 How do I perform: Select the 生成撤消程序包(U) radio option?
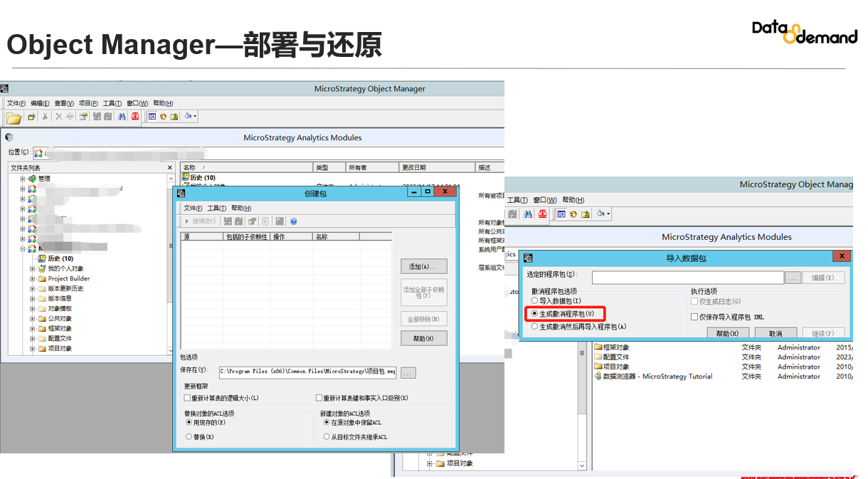[x=535, y=314]
